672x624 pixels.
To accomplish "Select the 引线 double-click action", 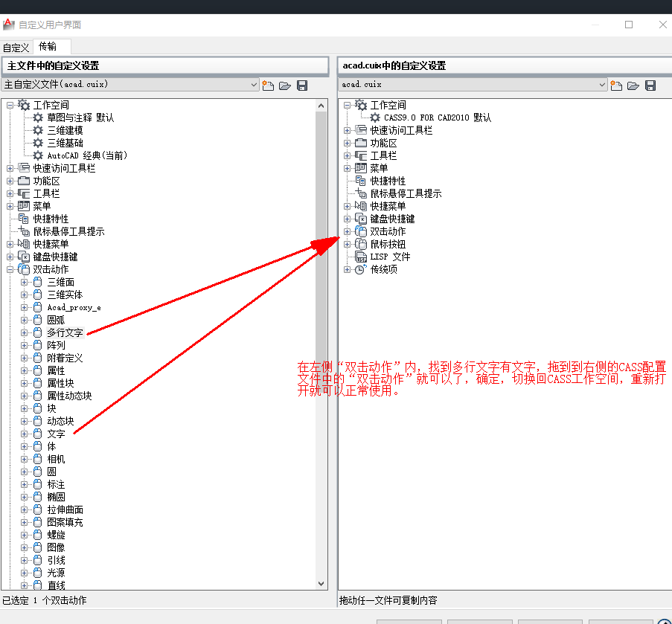I will tap(56, 560).
